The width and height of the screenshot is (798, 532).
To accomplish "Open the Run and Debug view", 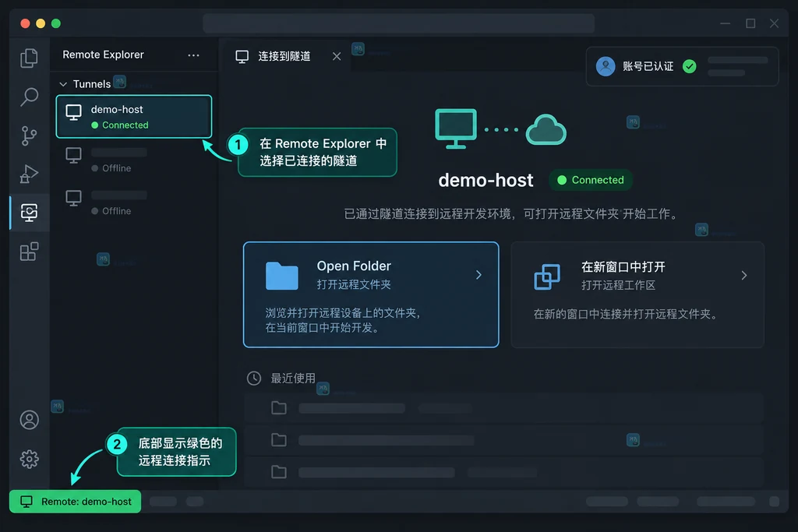I will click(29, 174).
